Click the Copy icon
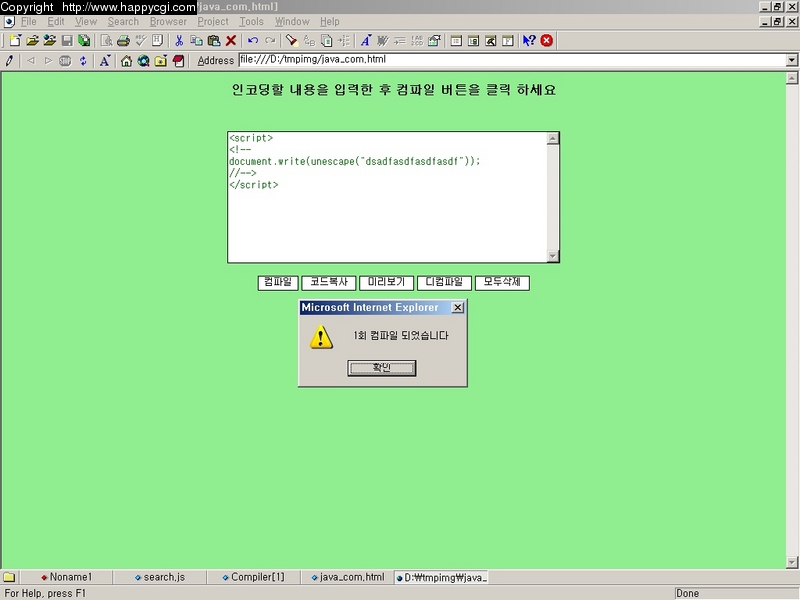800x600 pixels. click(x=196, y=41)
